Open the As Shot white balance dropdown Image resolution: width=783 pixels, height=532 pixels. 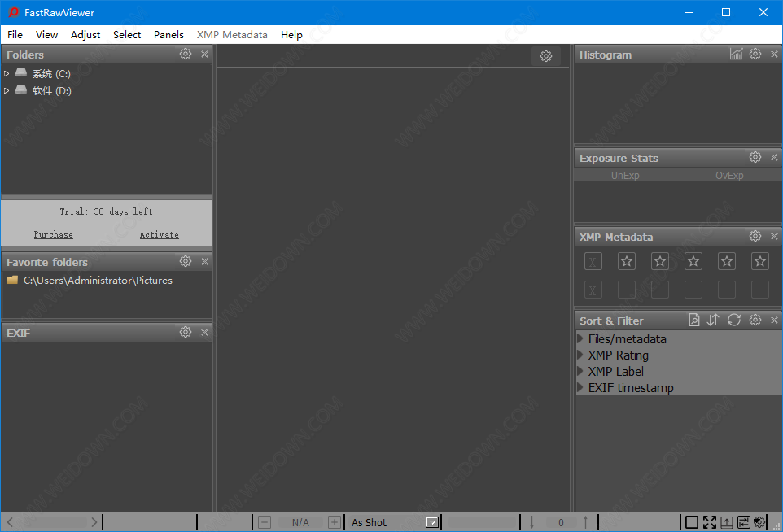coord(432,522)
